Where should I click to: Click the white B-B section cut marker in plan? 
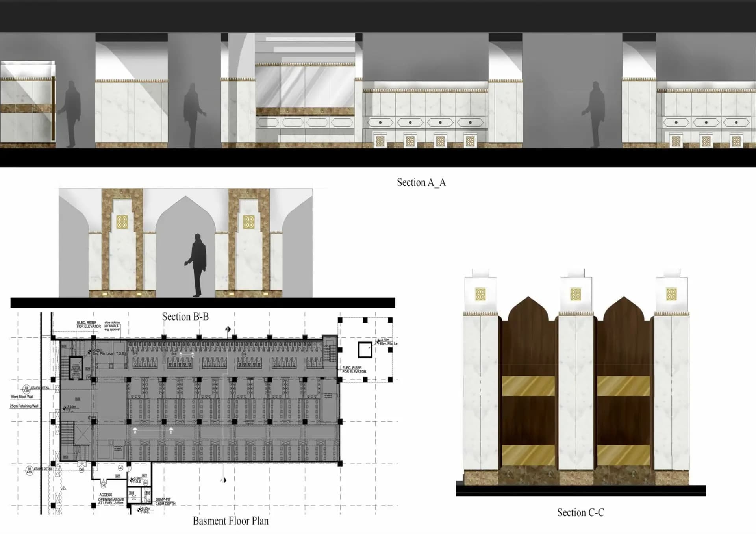click(x=153, y=430)
